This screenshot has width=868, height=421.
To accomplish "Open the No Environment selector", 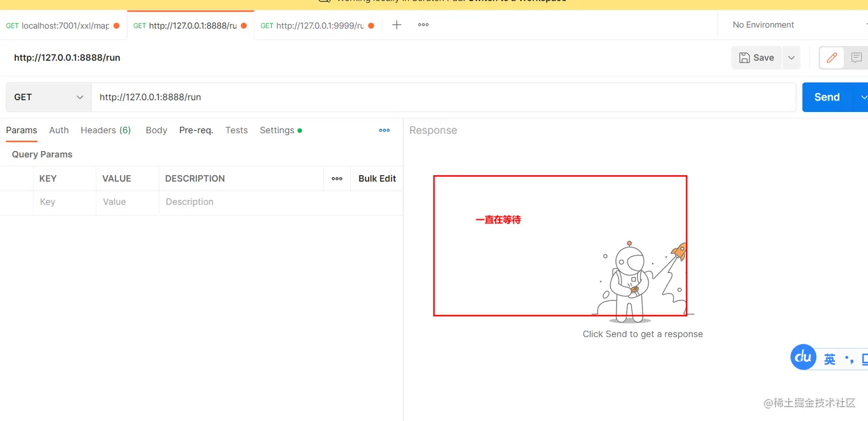I will [x=763, y=25].
